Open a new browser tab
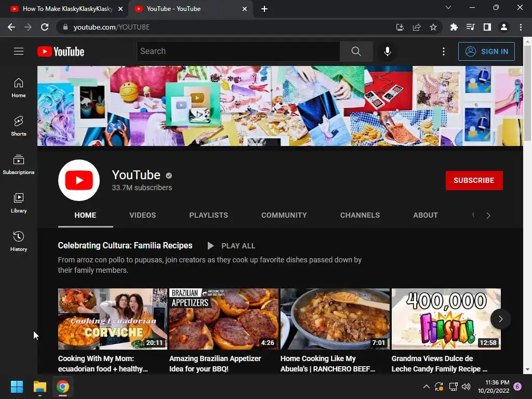The width and height of the screenshot is (532, 399). pyautogui.click(x=264, y=9)
